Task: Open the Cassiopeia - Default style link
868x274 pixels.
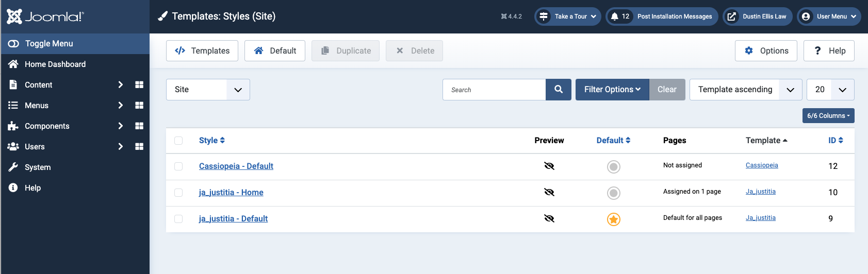Action: pyautogui.click(x=236, y=166)
